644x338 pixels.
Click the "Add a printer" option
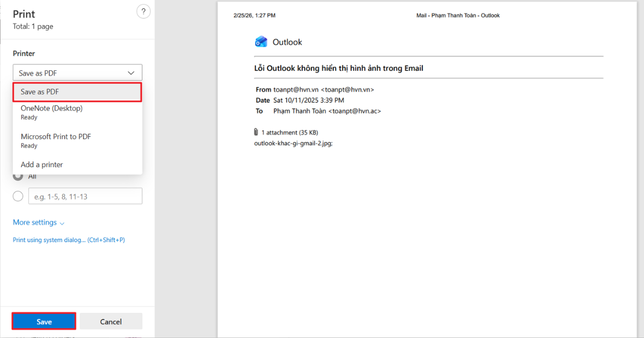point(41,164)
